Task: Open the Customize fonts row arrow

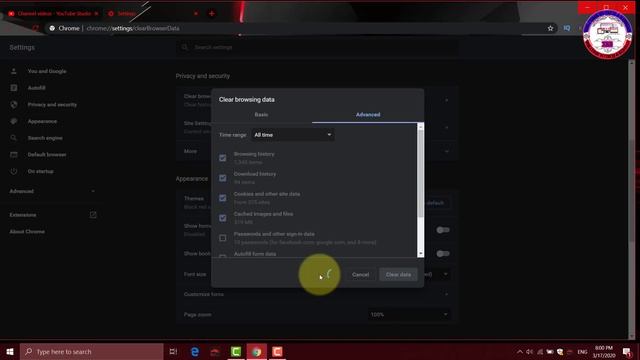Action: pos(447,294)
